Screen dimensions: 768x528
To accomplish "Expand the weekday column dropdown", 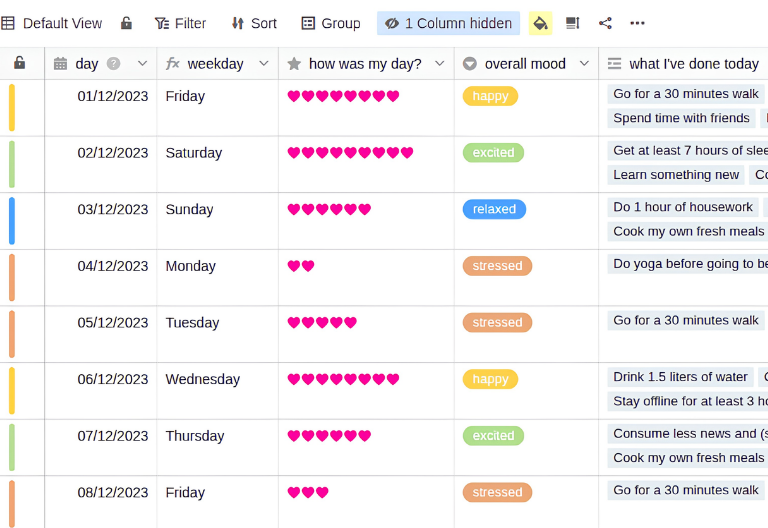I will pyautogui.click(x=264, y=63).
